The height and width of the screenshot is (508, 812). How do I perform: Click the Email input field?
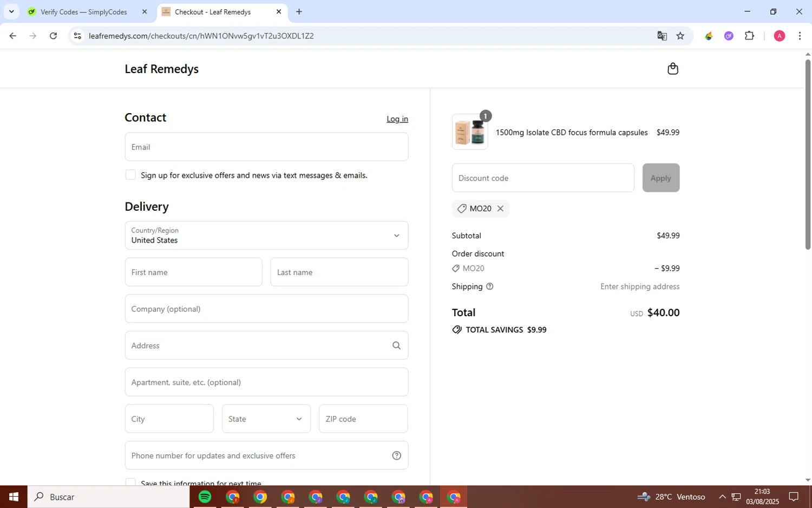266,147
